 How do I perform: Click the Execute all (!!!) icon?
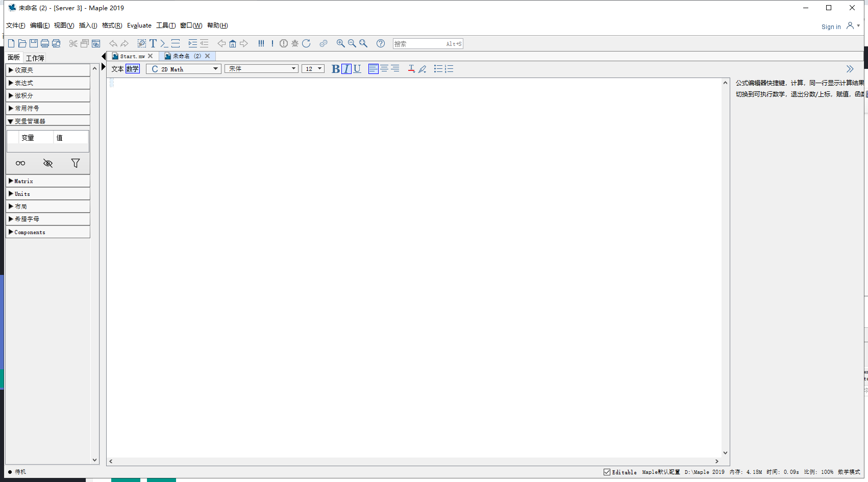coord(261,43)
